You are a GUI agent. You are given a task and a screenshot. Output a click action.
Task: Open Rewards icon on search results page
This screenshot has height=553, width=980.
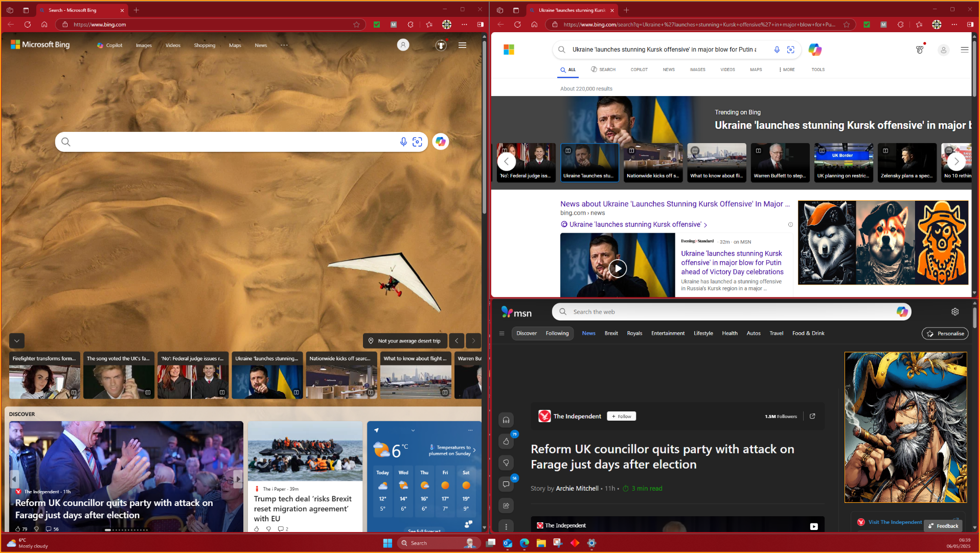[920, 50]
